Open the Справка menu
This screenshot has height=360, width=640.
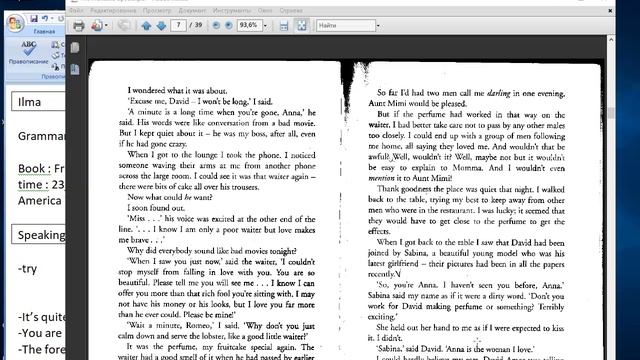click(291, 11)
